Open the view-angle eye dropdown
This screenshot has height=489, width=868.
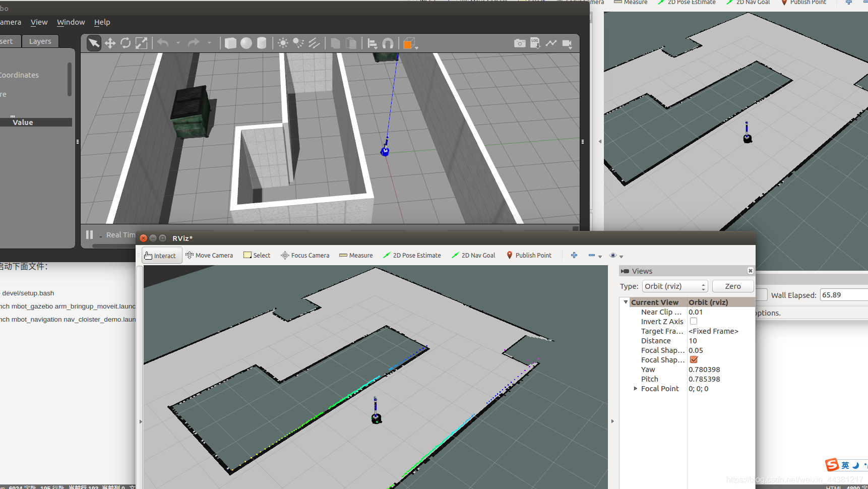click(616, 256)
